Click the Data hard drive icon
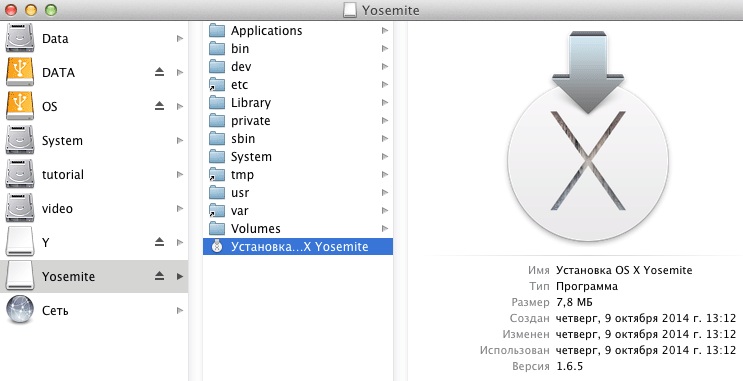 (19, 38)
